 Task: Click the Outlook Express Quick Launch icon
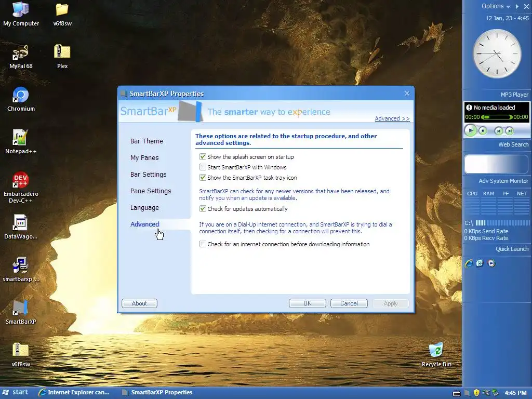(480, 263)
